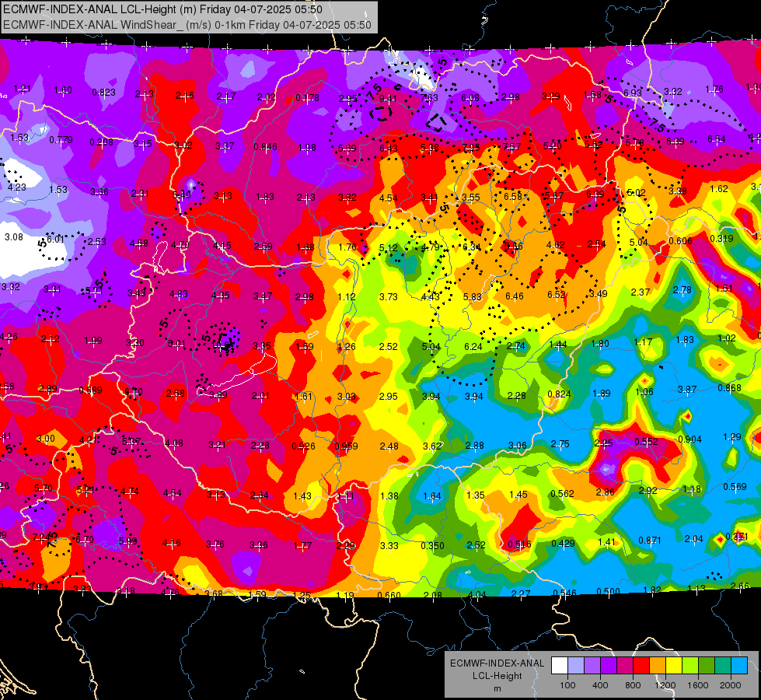
Task: Click the wind shear value 0.823
Action: click(x=104, y=93)
